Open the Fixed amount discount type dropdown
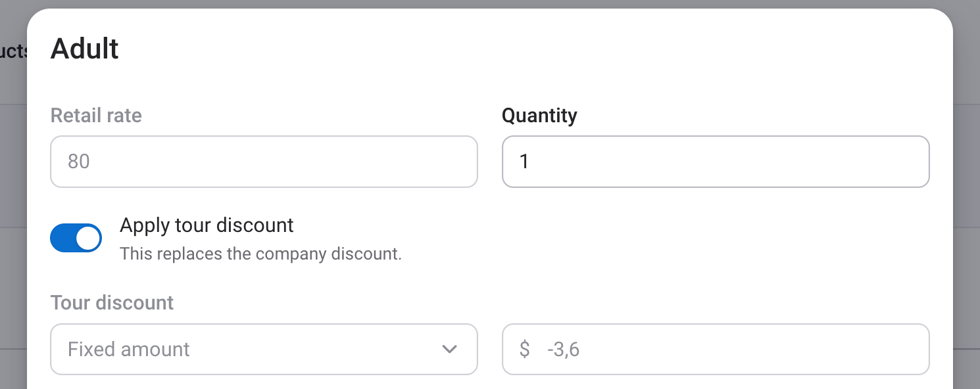 [263, 349]
